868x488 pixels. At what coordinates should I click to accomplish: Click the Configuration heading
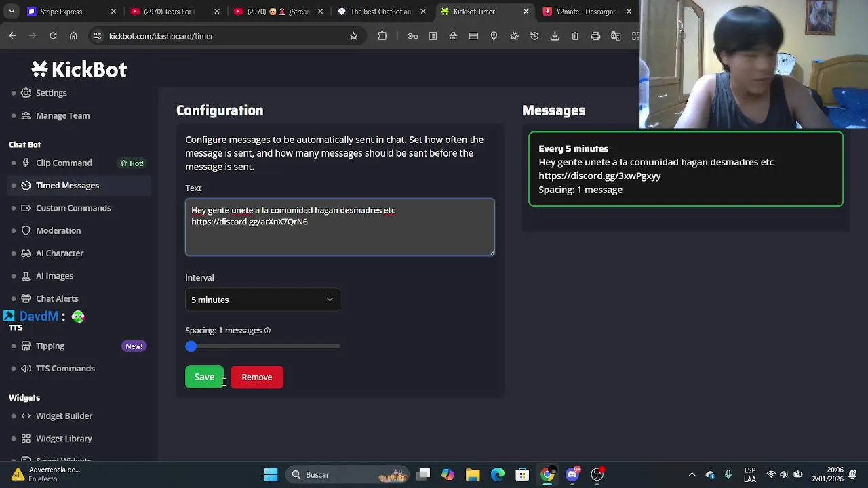coord(220,110)
